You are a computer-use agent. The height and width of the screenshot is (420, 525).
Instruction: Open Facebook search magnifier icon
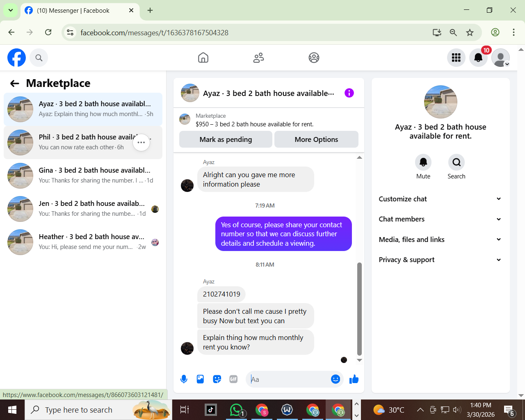[x=39, y=58]
